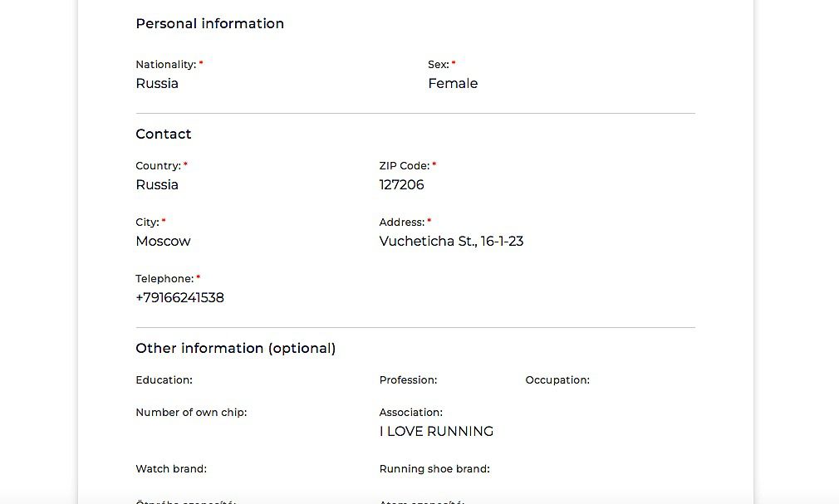
Task: Click the ZIP Code field label
Action: (405, 166)
